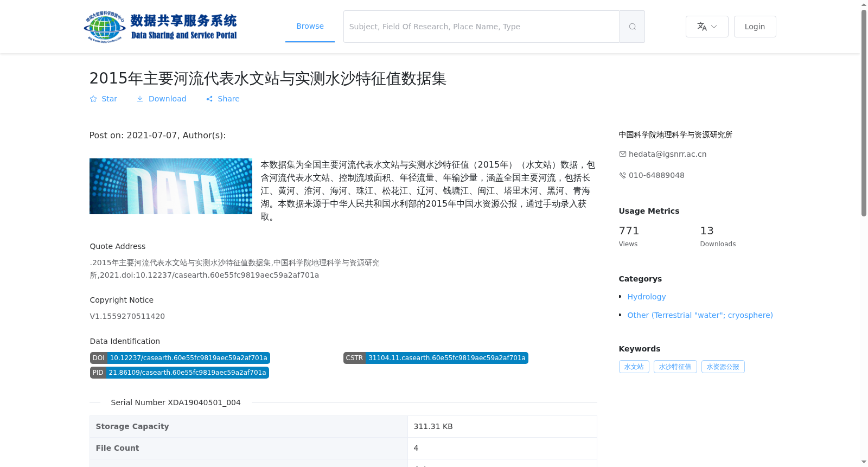Click the Post on 2021-07-07 line
The height and width of the screenshot is (467, 868).
157,135
